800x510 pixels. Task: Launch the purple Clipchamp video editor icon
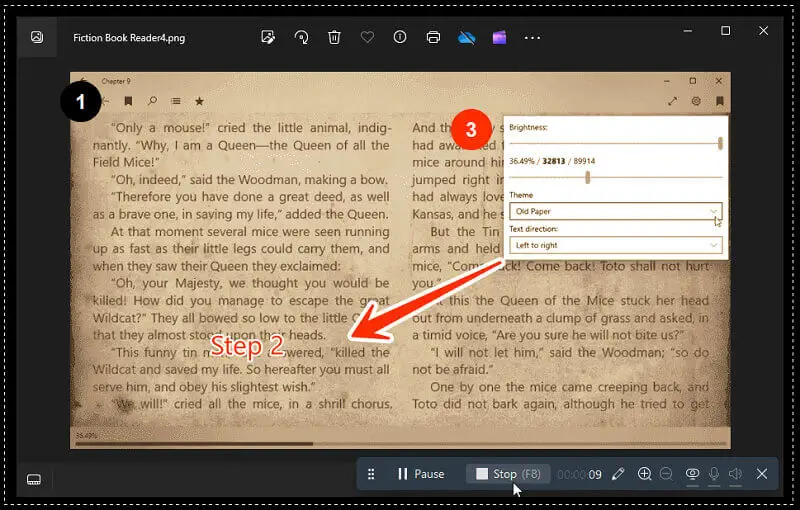click(x=499, y=37)
